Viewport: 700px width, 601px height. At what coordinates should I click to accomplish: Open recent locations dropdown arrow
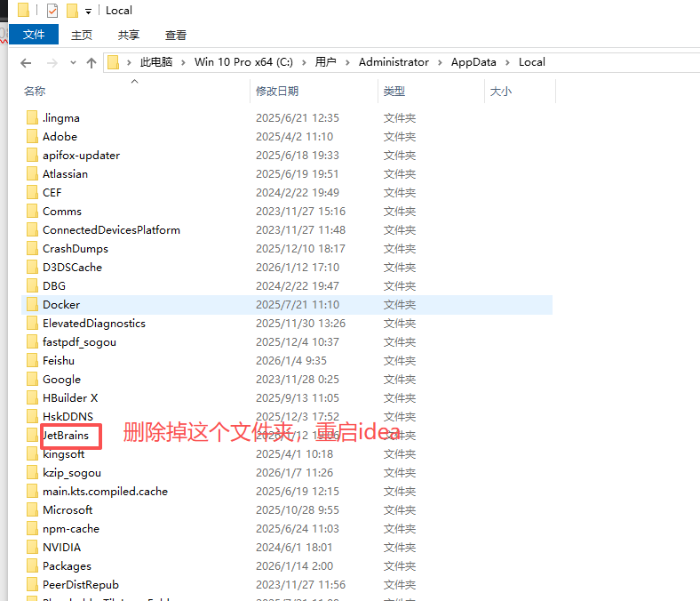click(x=73, y=63)
